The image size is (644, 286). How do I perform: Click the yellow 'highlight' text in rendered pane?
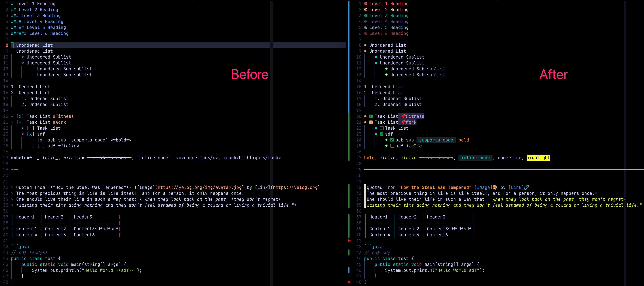point(538,158)
